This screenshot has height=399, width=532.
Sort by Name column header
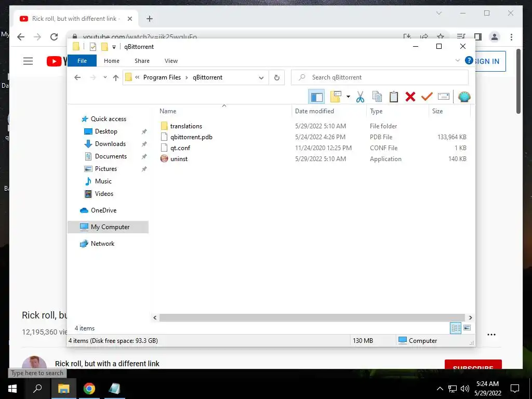pyautogui.click(x=168, y=111)
